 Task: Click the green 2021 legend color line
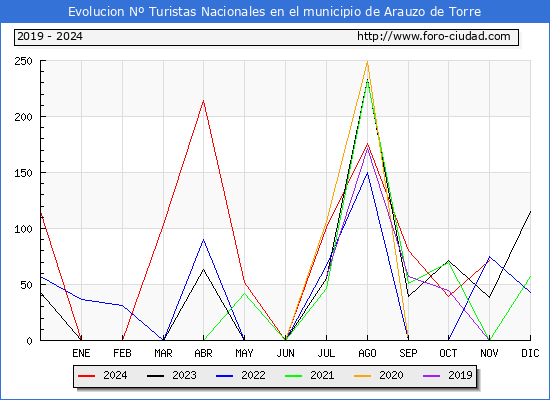pyautogui.click(x=293, y=376)
